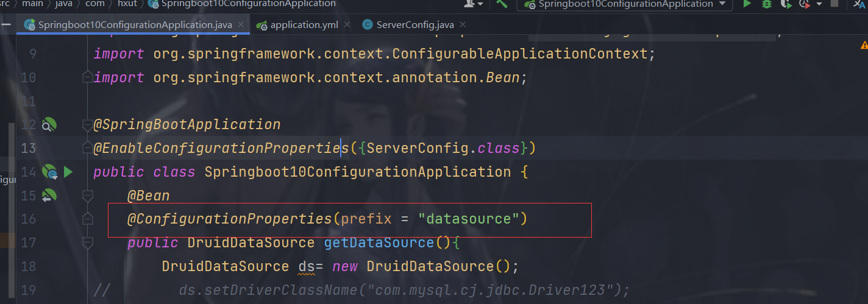The height and width of the screenshot is (304, 868).
Task: Collapse getDataSource method fold marker line 17
Action: coord(87,243)
